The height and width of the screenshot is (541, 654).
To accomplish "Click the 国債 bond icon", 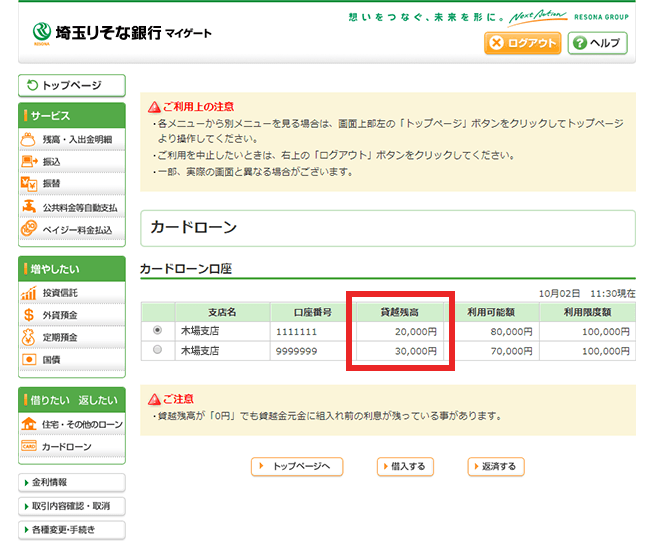I will point(29,359).
